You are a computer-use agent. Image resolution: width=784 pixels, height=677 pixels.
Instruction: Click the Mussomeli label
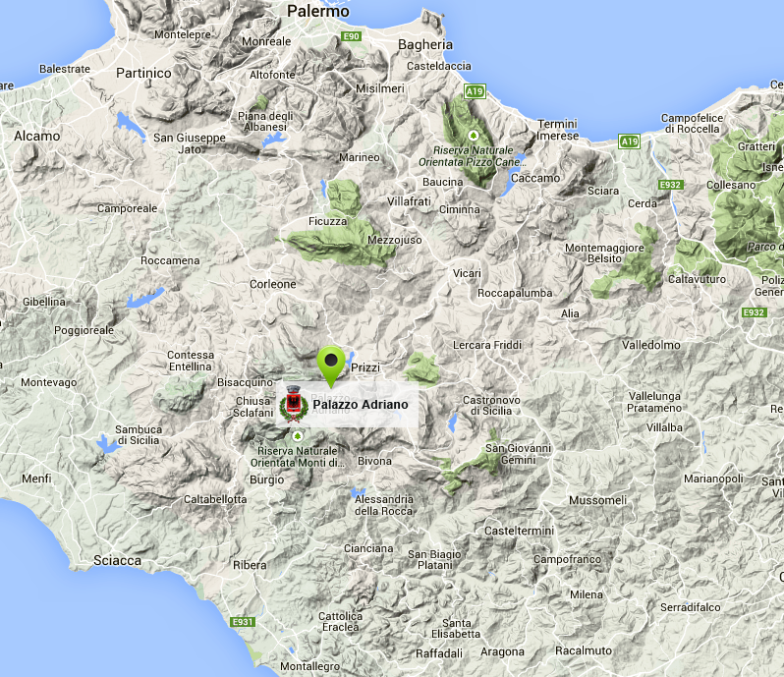[x=597, y=500]
